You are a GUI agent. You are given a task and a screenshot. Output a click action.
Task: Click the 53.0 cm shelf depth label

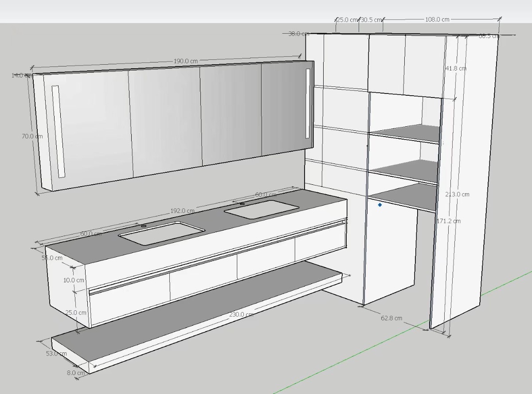[56, 354]
